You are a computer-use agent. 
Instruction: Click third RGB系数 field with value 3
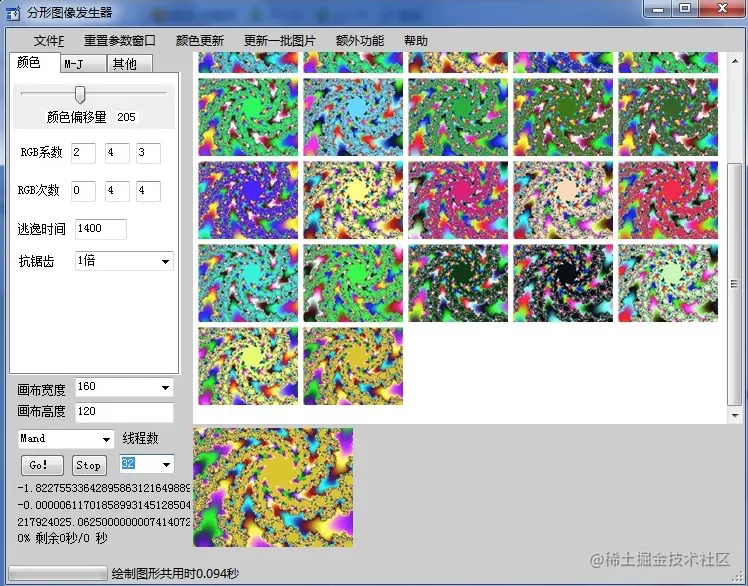(x=148, y=153)
